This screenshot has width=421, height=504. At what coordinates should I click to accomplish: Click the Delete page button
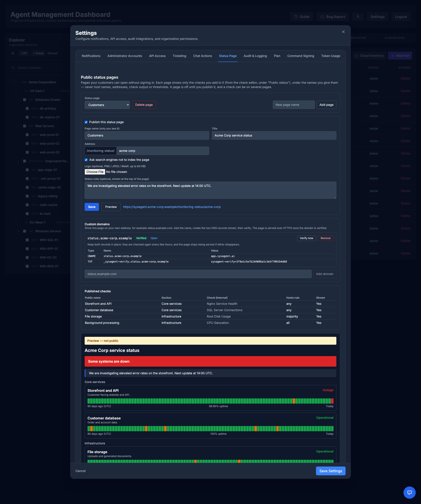coord(144,105)
